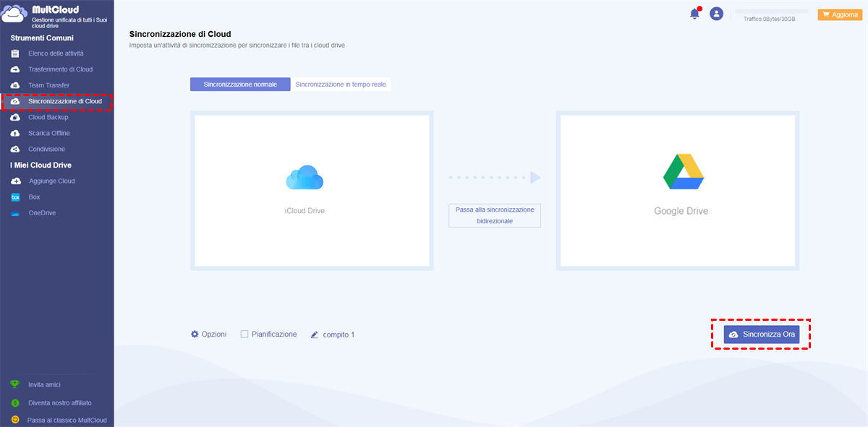Click the Elenco delle attività clipboard icon

(15, 53)
